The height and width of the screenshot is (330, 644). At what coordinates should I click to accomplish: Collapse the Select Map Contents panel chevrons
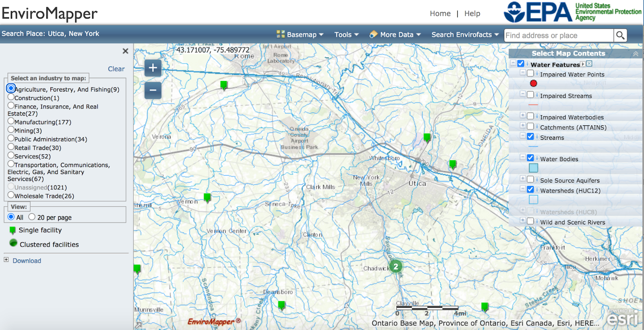click(x=636, y=54)
